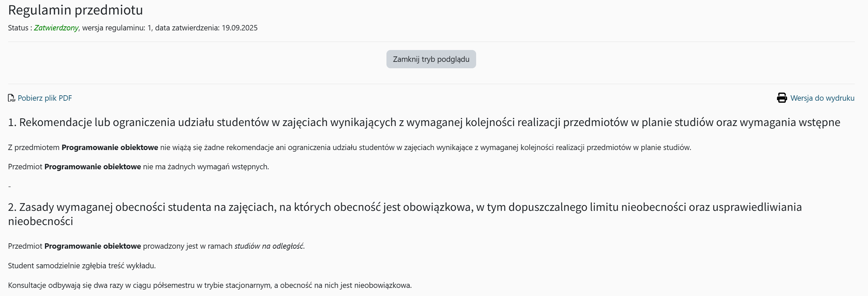Click the lone dash below section 1
Screen dimensions: 868x296
(9, 186)
